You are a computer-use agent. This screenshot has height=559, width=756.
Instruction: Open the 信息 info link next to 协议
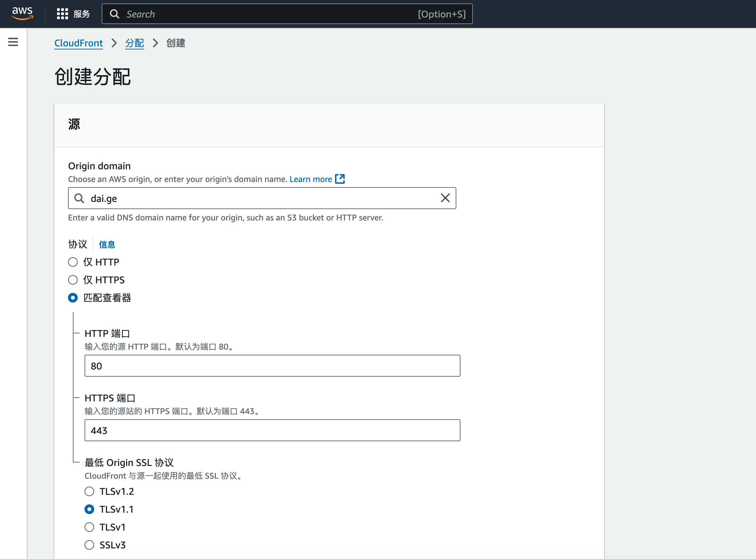click(107, 244)
